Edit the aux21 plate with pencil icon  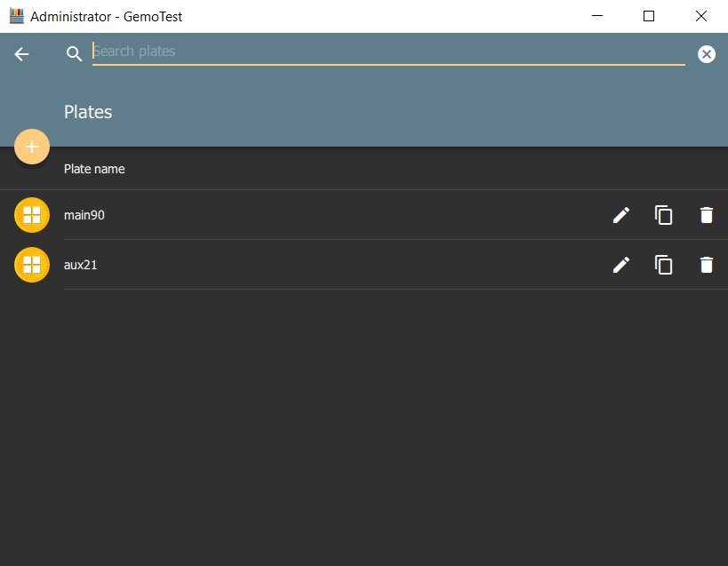click(x=620, y=265)
